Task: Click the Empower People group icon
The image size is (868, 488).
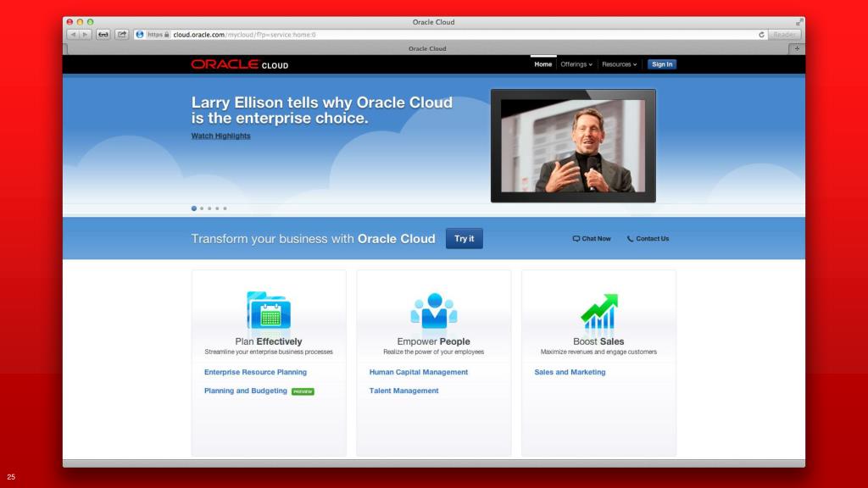Action: pyautogui.click(x=434, y=310)
